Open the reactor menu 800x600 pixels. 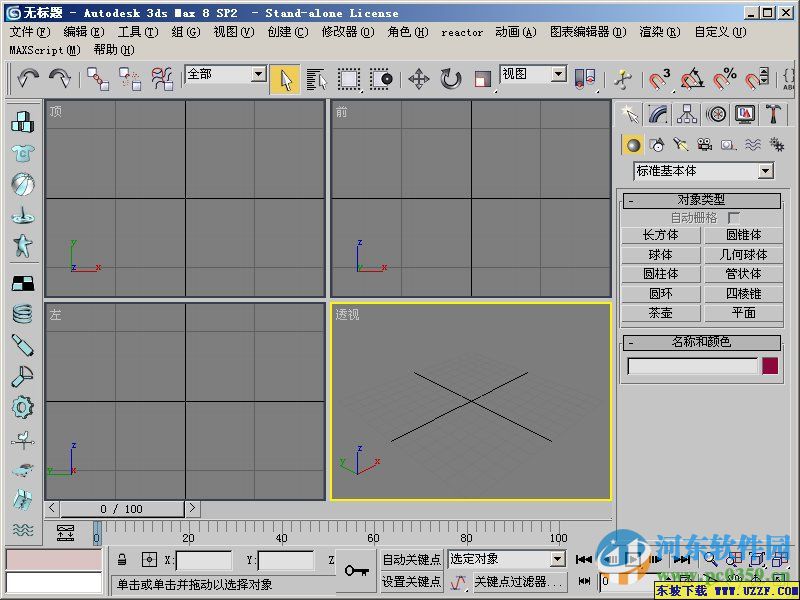[462, 31]
